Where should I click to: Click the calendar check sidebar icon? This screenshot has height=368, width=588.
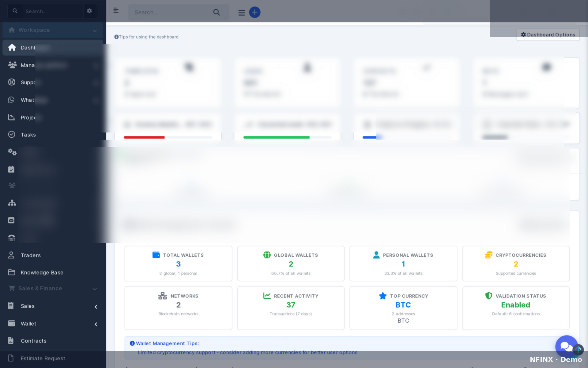pyautogui.click(x=11, y=169)
